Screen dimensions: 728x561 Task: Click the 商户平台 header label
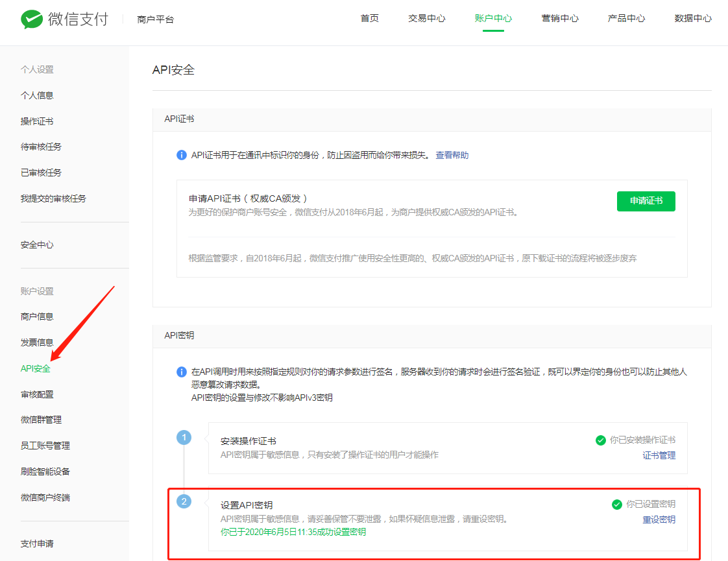click(156, 19)
